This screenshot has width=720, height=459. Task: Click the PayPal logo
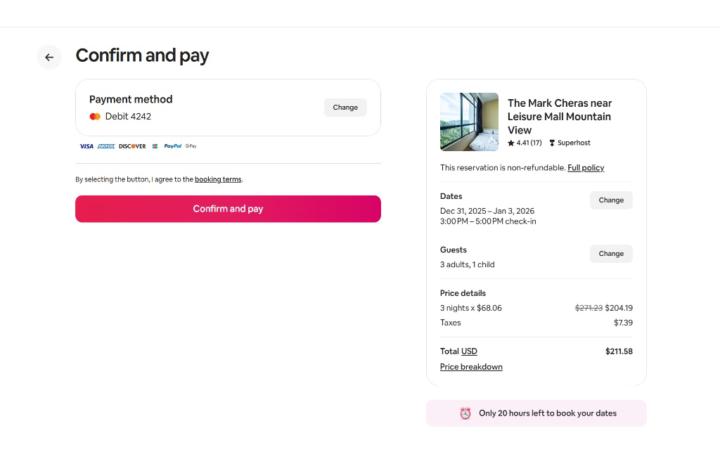[x=173, y=146]
